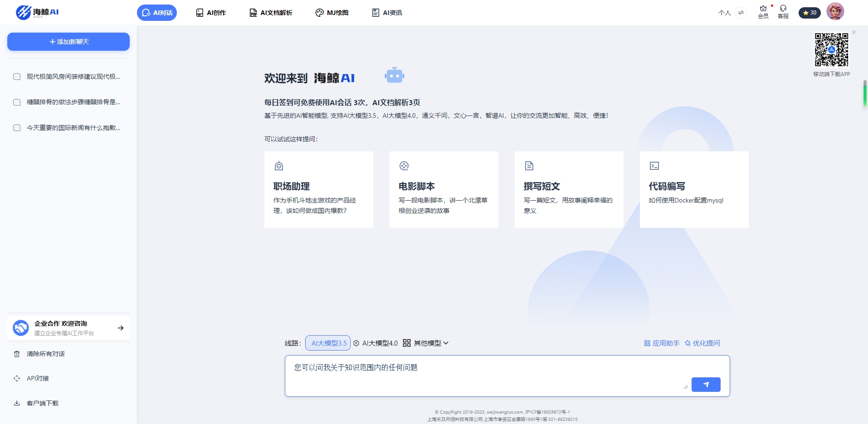Click 添加新聊天 button
The image size is (868, 424).
68,42
